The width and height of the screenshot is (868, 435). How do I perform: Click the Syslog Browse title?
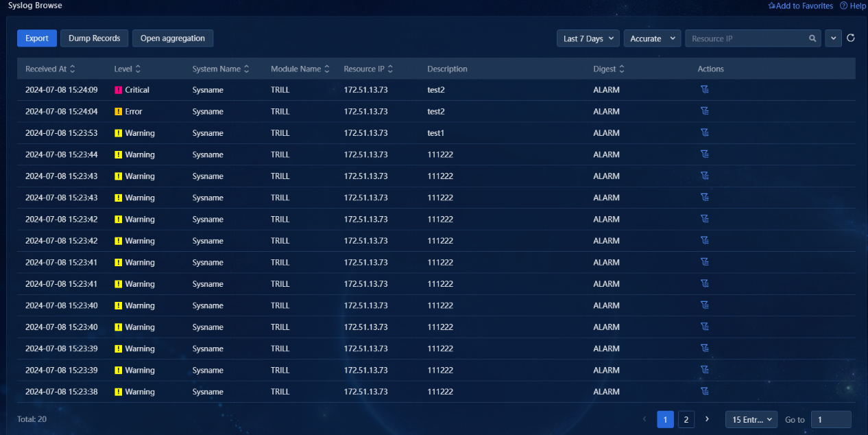pyautogui.click(x=35, y=5)
